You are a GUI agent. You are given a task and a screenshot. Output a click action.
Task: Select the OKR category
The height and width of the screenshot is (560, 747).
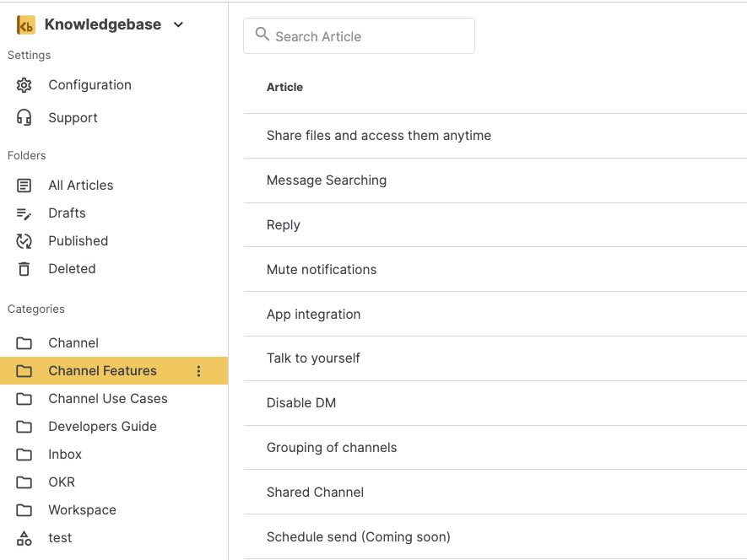tap(62, 482)
